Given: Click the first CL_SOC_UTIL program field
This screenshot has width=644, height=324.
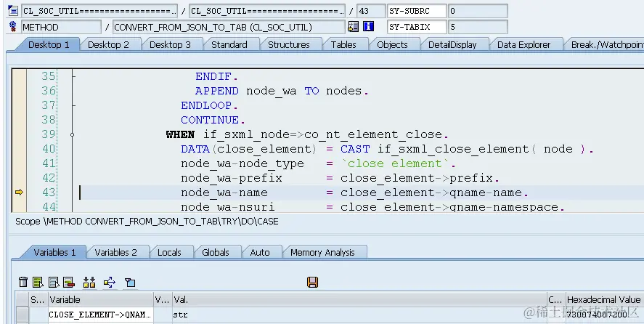Looking at the screenshot, I should [x=99, y=11].
